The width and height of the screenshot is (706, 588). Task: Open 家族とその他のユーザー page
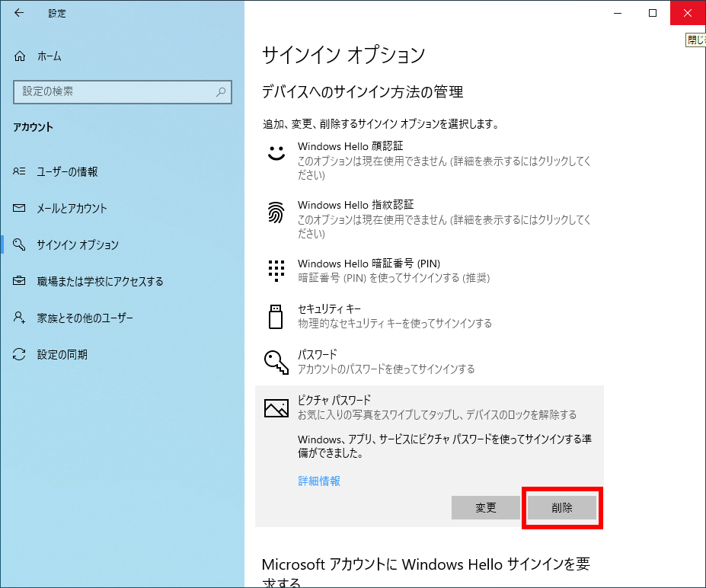click(x=85, y=318)
